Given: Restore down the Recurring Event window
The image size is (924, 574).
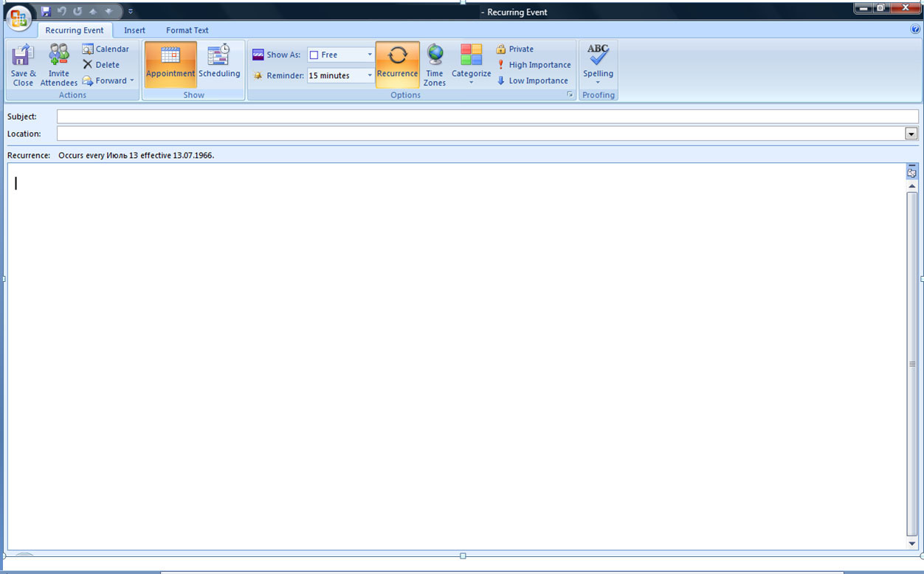Looking at the screenshot, I should pyautogui.click(x=880, y=8).
